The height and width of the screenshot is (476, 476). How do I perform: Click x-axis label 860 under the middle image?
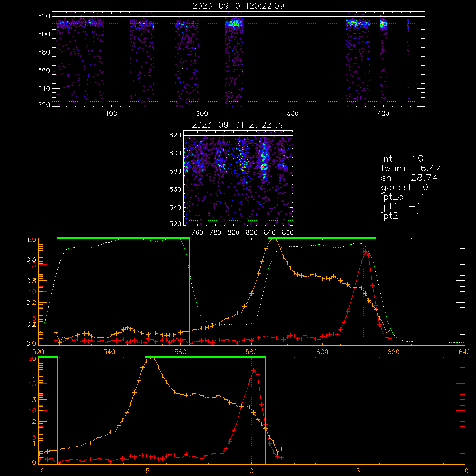point(288,233)
